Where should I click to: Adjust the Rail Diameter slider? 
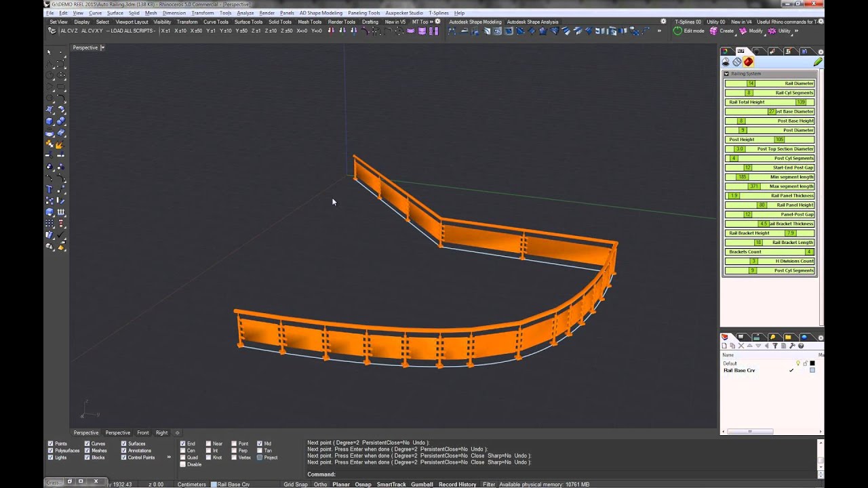pos(770,83)
